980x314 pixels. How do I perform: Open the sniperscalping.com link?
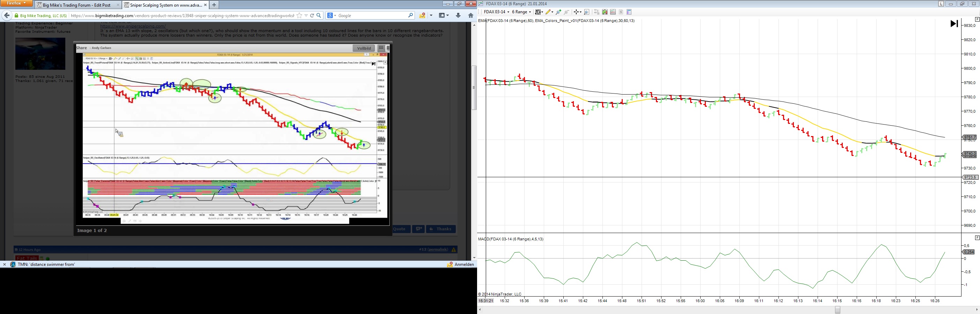point(133,26)
